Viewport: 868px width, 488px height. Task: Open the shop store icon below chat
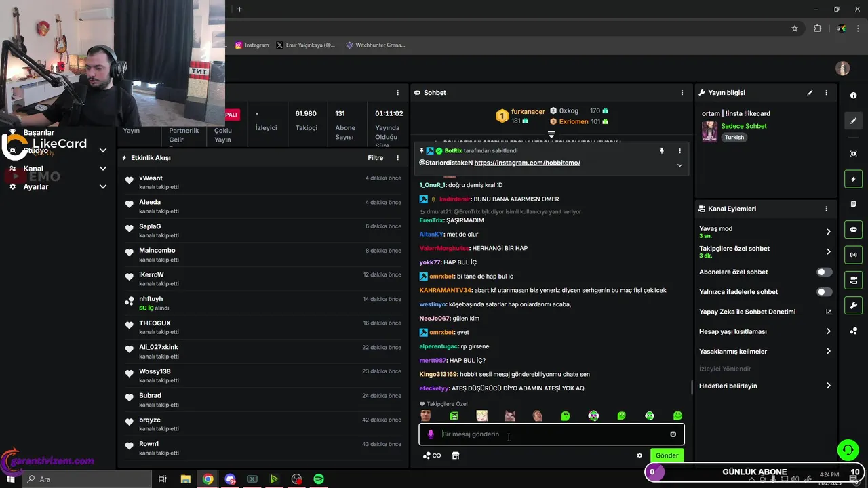coord(456,455)
